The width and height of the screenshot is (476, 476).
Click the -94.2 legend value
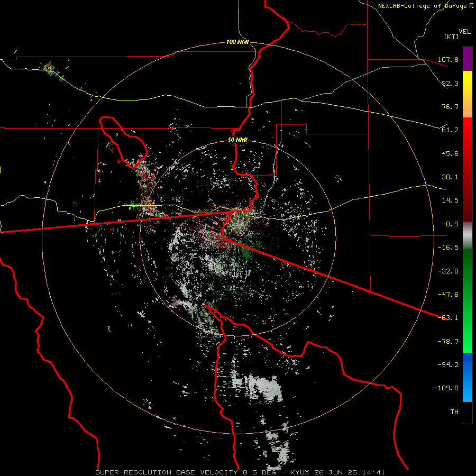point(448,365)
